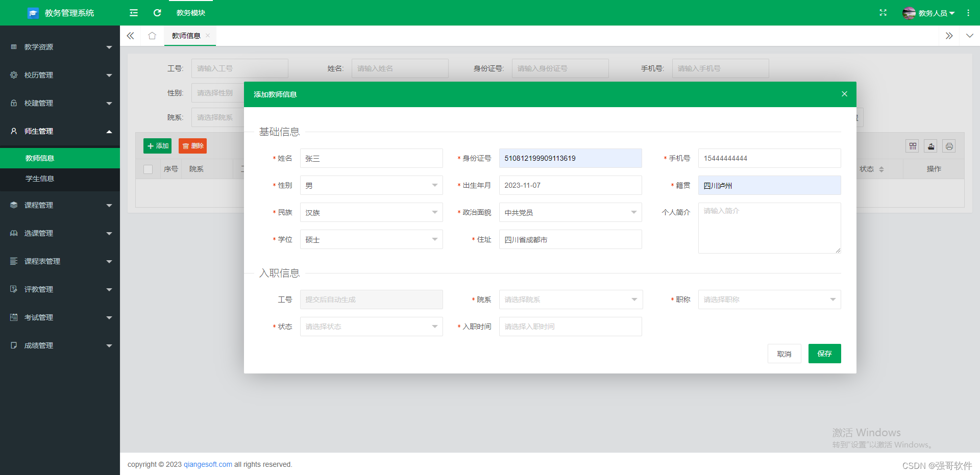Click the 成绩管理 note icon
The image size is (980, 475).
click(x=14, y=345)
